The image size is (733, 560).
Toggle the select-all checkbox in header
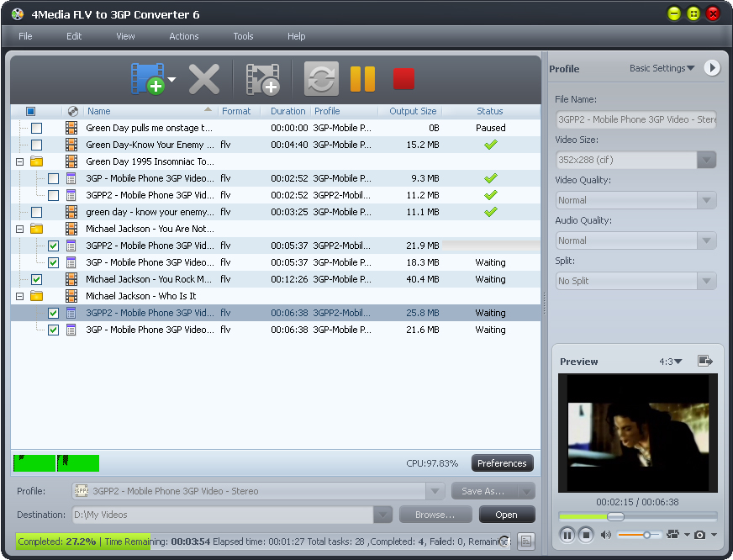tap(30, 111)
